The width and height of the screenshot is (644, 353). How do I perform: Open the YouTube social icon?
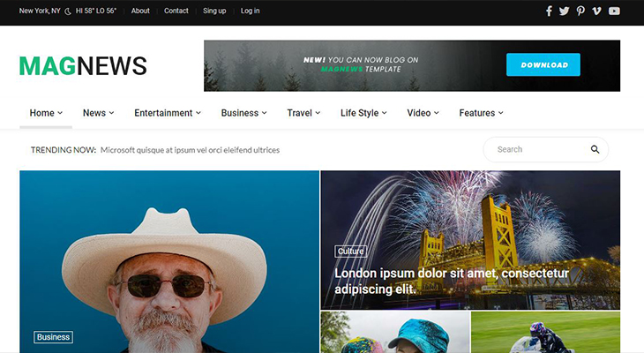614,11
